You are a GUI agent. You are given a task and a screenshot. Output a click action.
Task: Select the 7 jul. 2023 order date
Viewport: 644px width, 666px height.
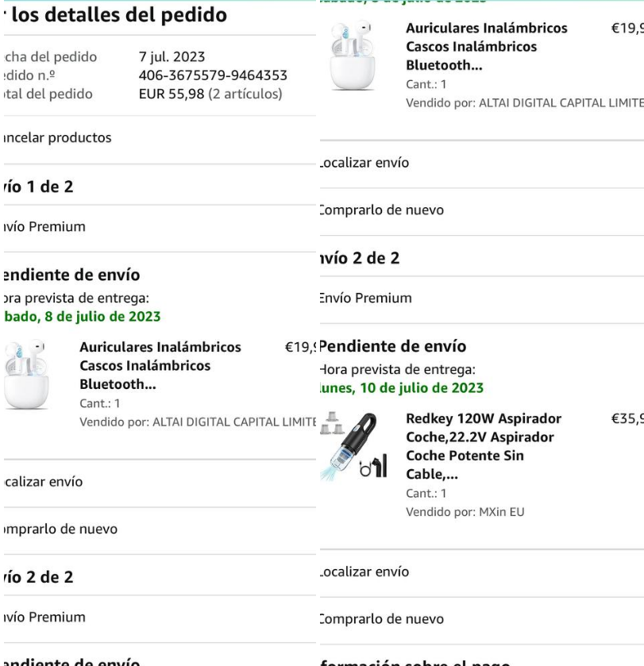pos(172,56)
